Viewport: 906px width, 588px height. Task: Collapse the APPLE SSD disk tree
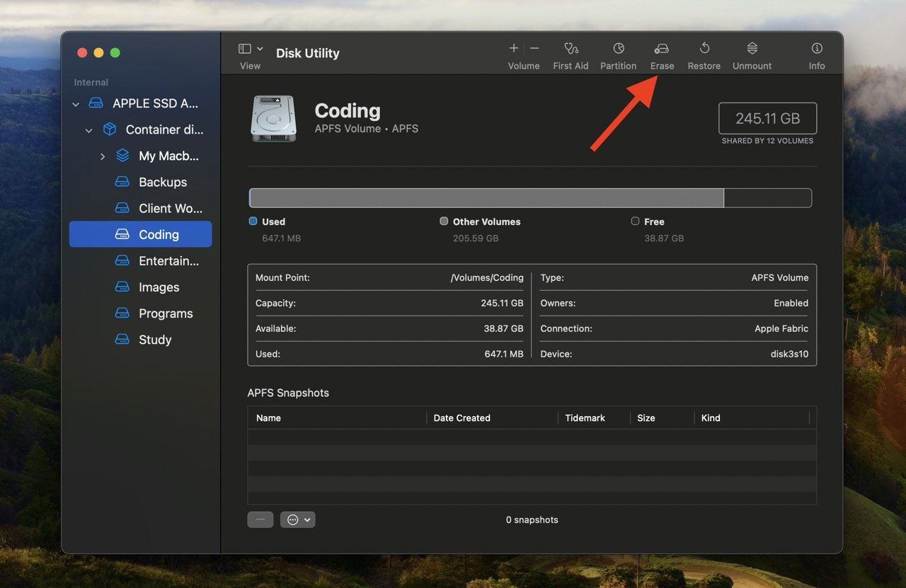(x=76, y=104)
